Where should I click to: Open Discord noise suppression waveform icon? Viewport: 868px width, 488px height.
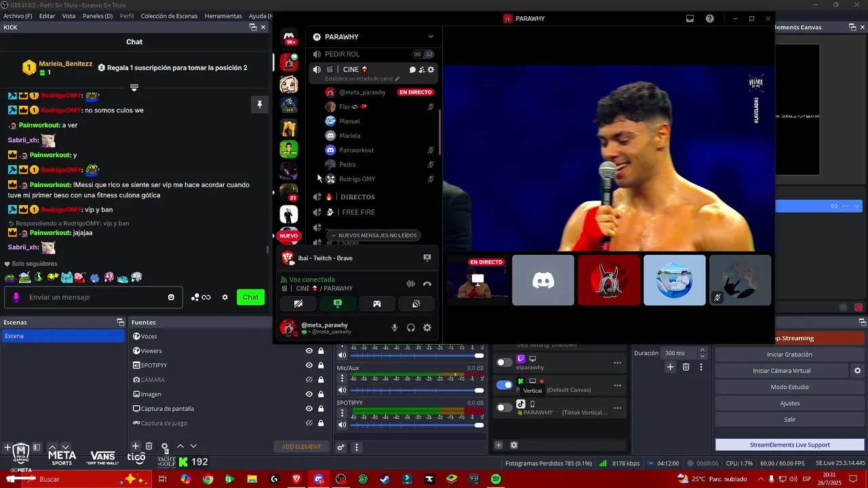410,284
